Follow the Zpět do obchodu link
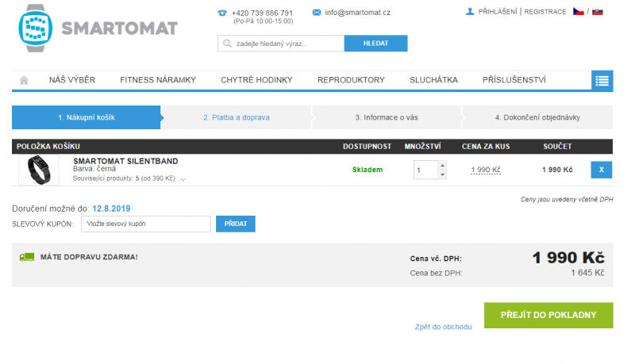 443,327
